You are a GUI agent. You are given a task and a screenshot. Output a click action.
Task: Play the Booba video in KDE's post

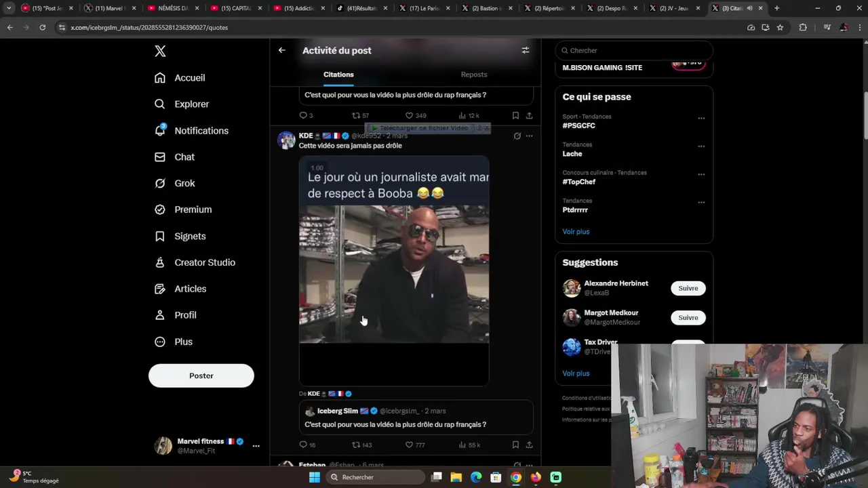tap(394, 271)
